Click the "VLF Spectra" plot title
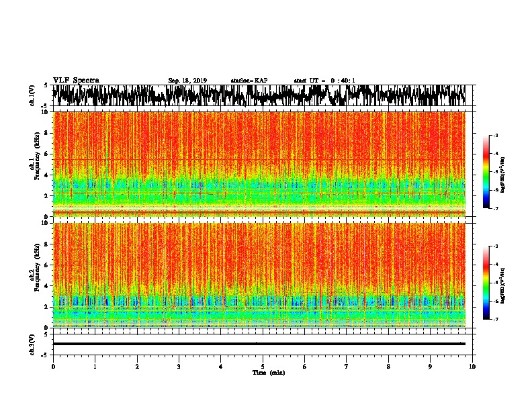 [76, 80]
